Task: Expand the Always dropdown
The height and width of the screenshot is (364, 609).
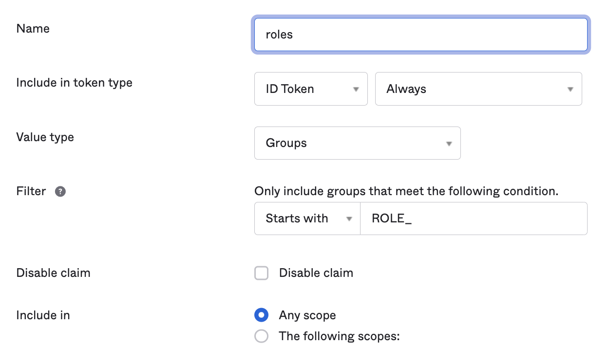Action: click(478, 89)
